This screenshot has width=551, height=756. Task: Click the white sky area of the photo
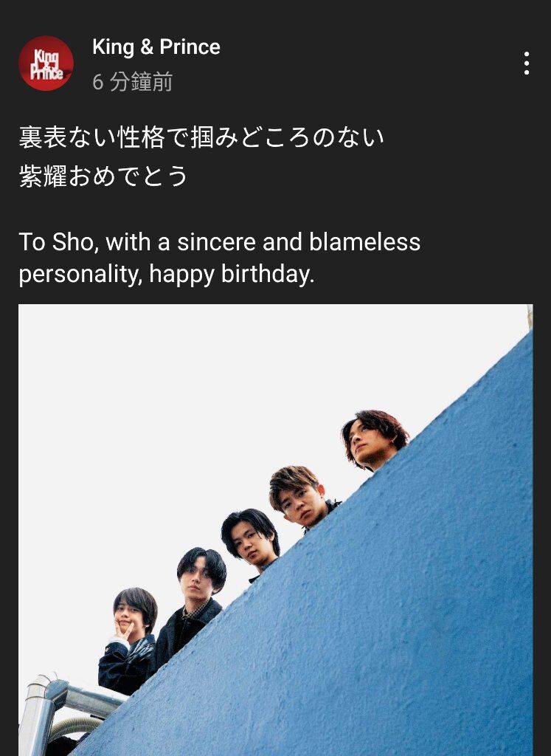coord(193,410)
